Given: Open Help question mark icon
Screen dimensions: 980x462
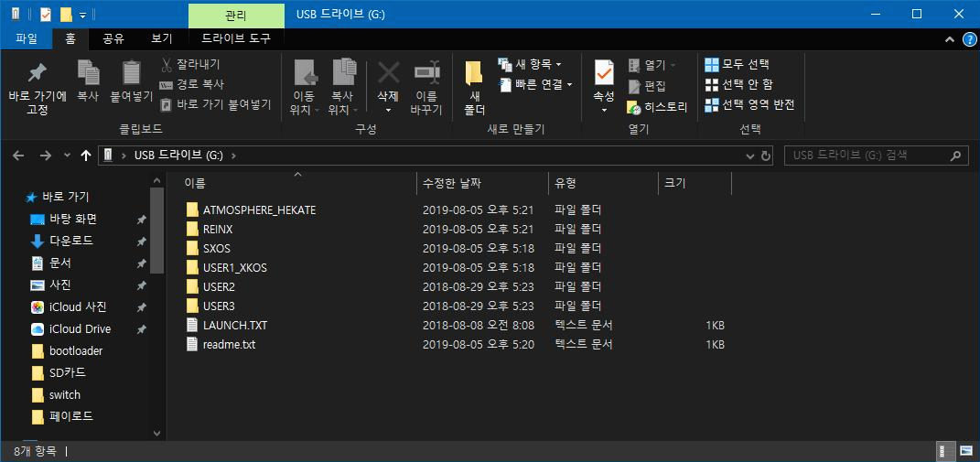Looking at the screenshot, I should pyautogui.click(x=969, y=39).
